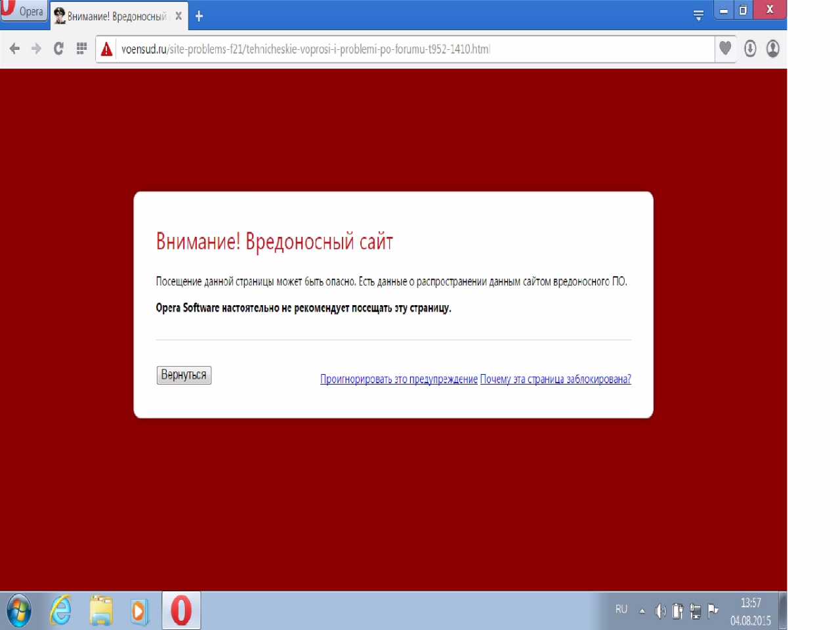
Task: Open 'Почему эта страница заблокирована?' link
Action: 555,379
